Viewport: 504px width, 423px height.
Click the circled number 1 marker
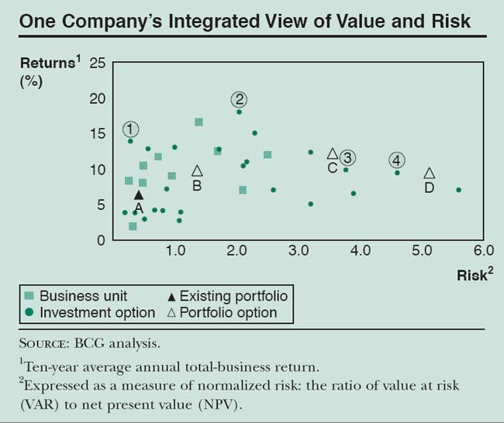pos(131,129)
